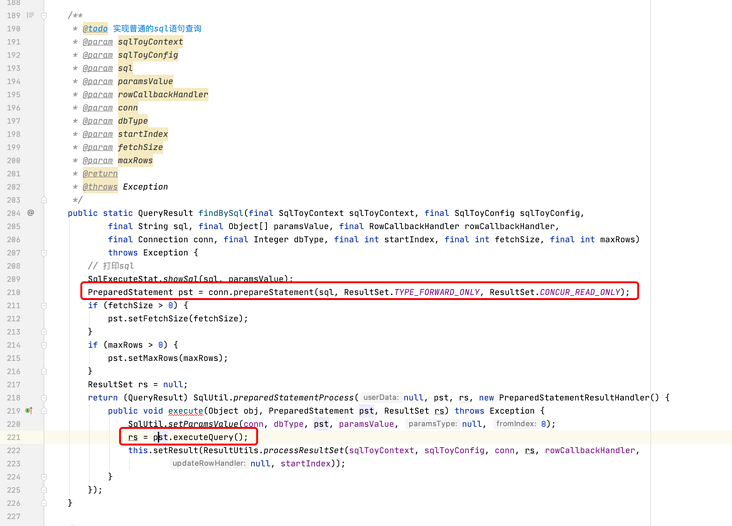The image size is (732, 526).
Task: Click the 'userData:' inlay hint
Action: pos(381,398)
